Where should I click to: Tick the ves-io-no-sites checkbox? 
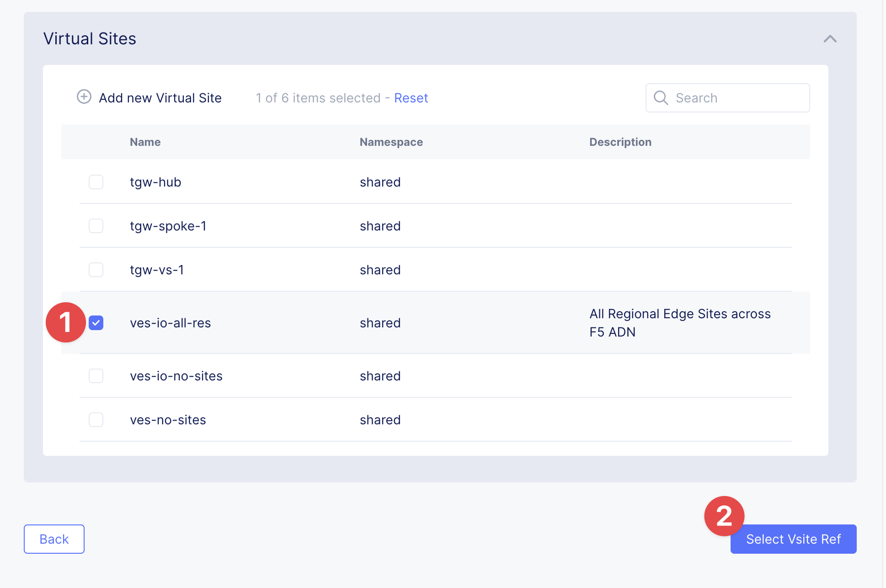coord(96,376)
